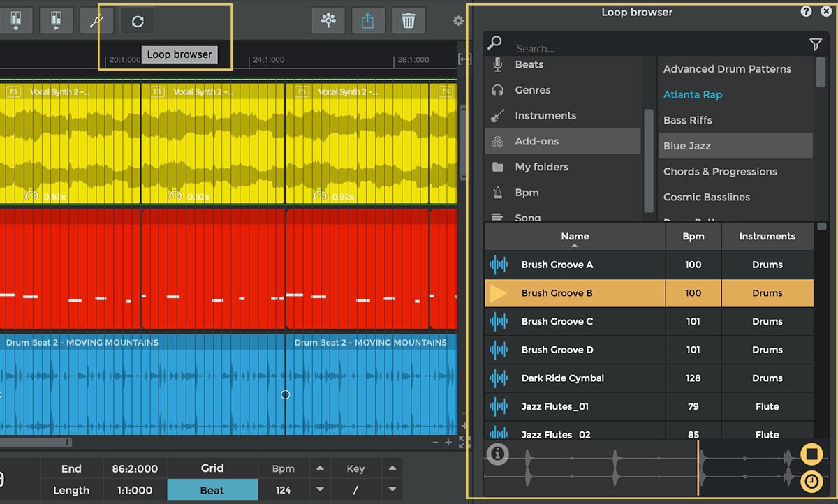The width and height of the screenshot is (838, 504).
Task: Select the Brush Groove C loop name
Action: coord(557,322)
